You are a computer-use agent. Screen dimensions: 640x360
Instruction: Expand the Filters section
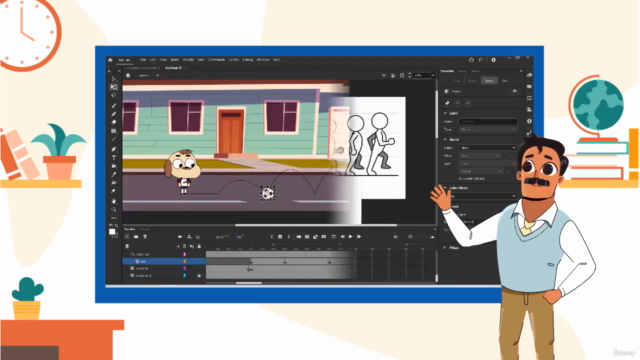445,248
